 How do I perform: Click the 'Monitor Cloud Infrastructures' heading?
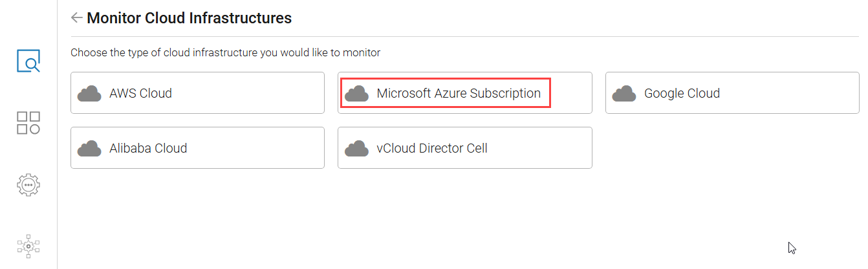click(x=189, y=18)
